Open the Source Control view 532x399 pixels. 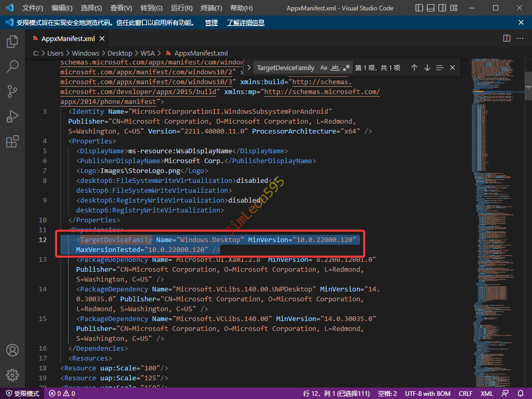pyautogui.click(x=12, y=91)
